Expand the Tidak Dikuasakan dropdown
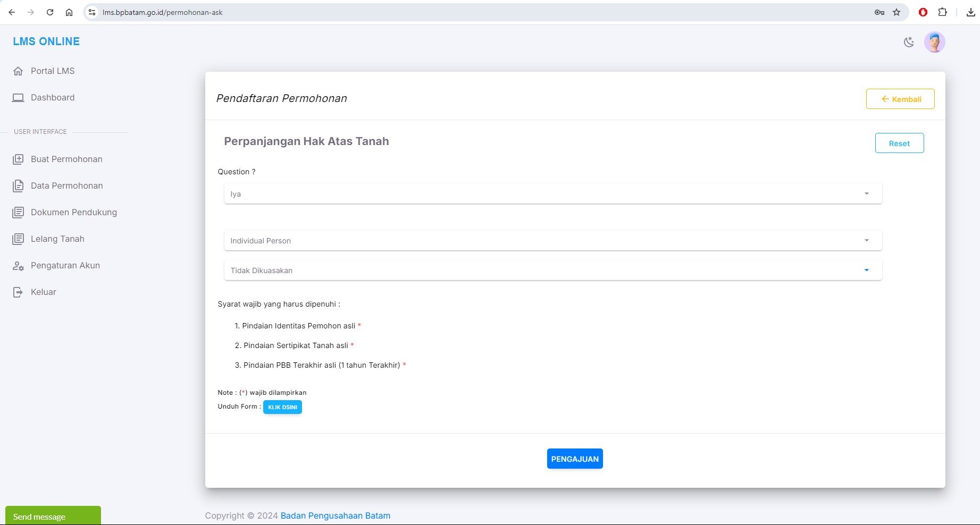Screen dimensions: 980x525 [x=552, y=270]
